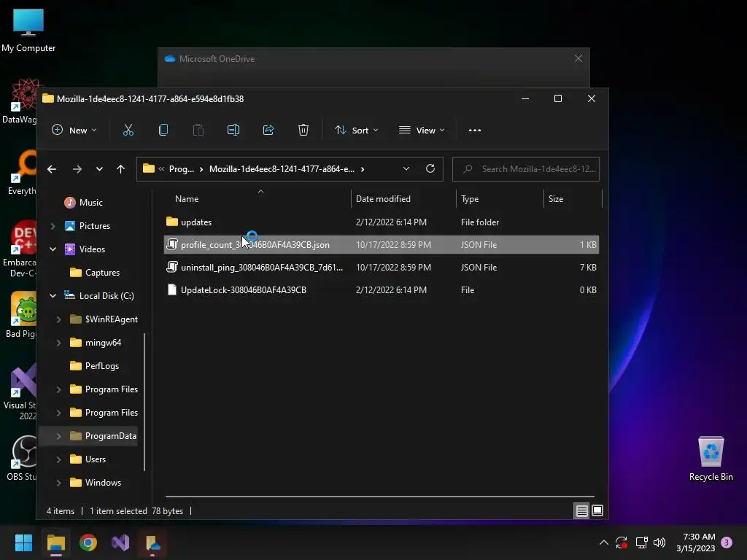
Task: Open Visual Studio from the taskbar
Action: 120,542
